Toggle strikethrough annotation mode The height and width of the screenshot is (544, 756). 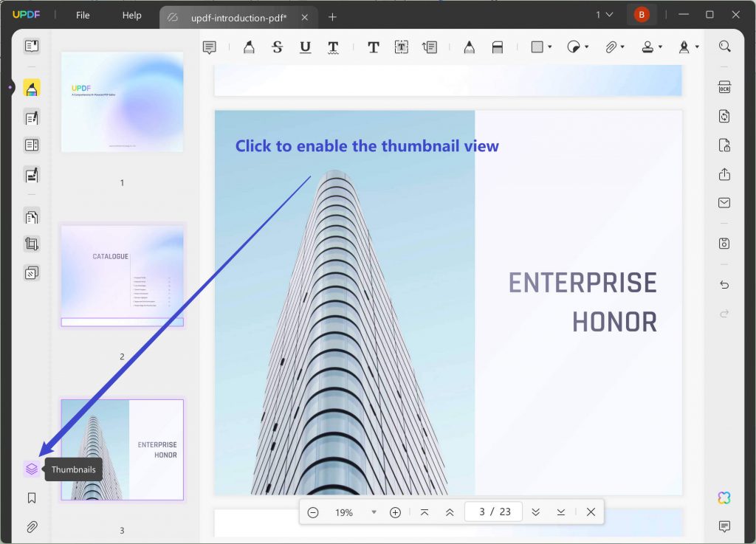pos(277,47)
